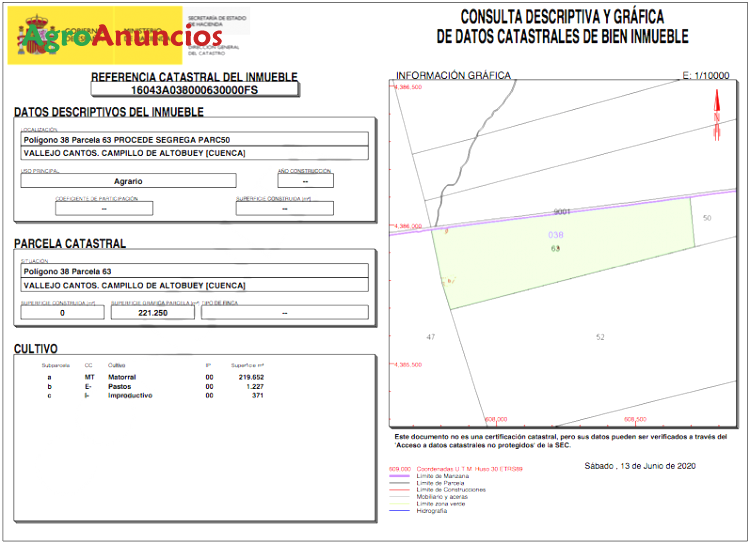Click the 'Límite de Parcela' legend entry
The width and height of the screenshot is (750, 543).
click(x=440, y=483)
